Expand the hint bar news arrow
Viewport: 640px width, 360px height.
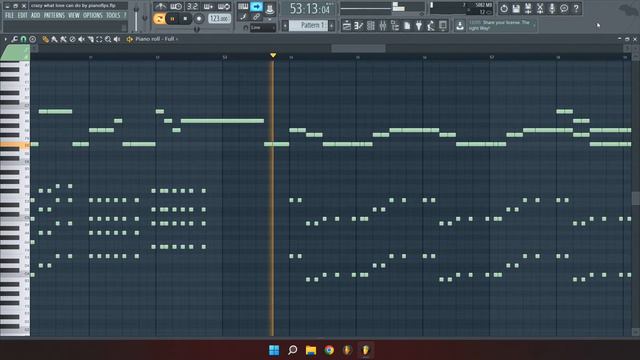(534, 25)
